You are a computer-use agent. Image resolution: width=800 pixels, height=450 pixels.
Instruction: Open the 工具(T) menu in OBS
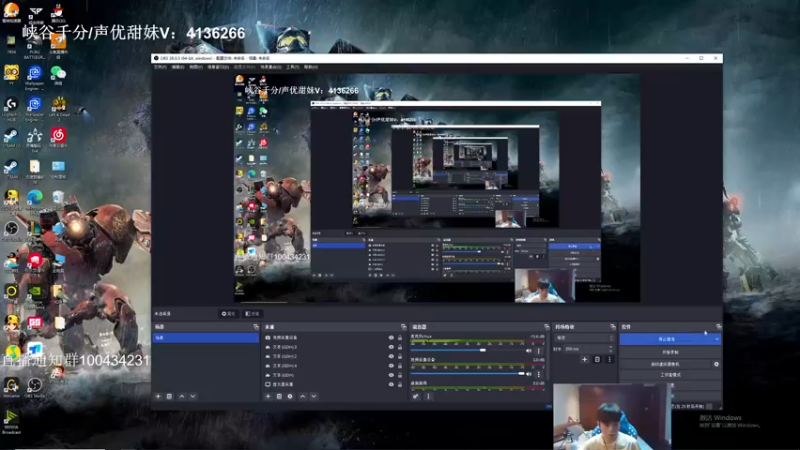pos(292,67)
